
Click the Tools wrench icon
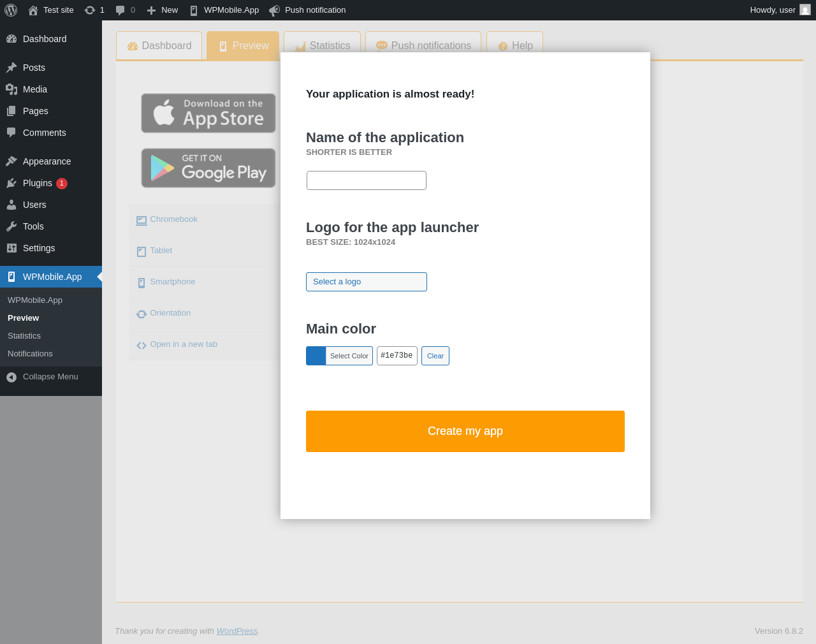[x=11, y=226]
